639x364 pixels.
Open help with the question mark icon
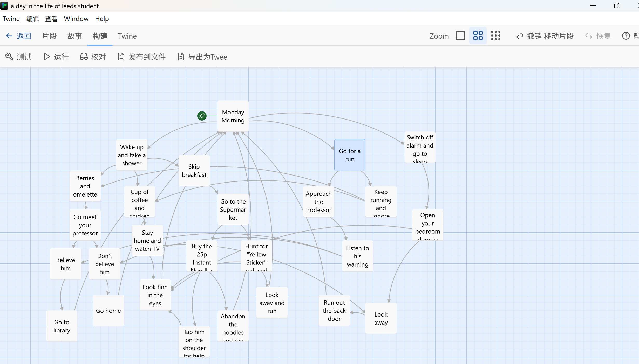(626, 36)
